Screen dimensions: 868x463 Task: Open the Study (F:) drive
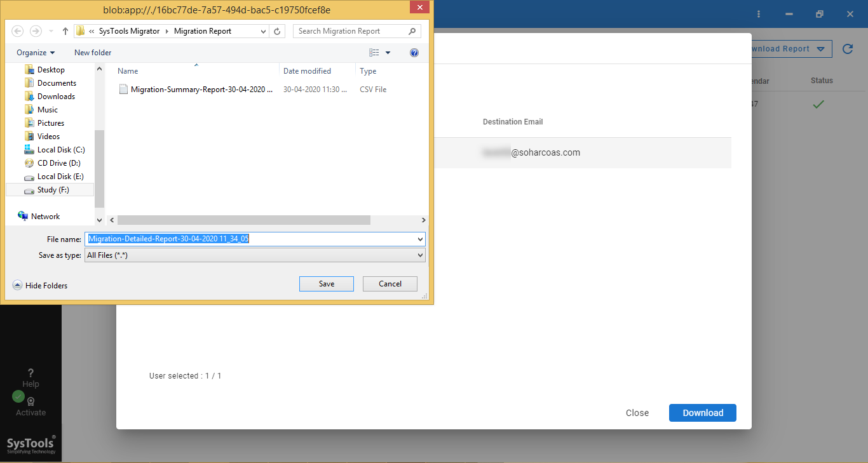point(50,190)
